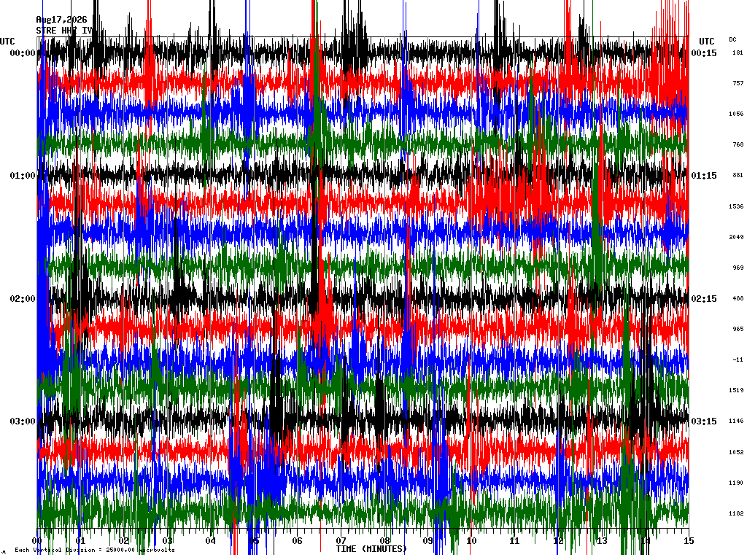Click minute axis tick label 15
This screenshot has width=747, height=560.
pyautogui.click(x=689, y=540)
